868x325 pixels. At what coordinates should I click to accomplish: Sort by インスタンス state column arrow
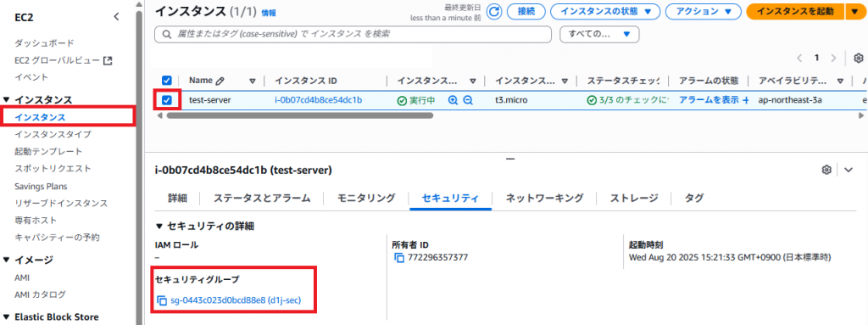(473, 81)
